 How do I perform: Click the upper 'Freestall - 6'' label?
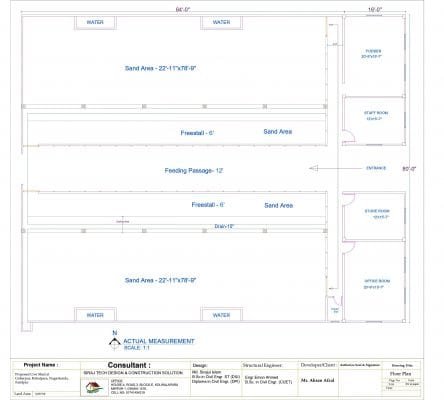click(197, 133)
